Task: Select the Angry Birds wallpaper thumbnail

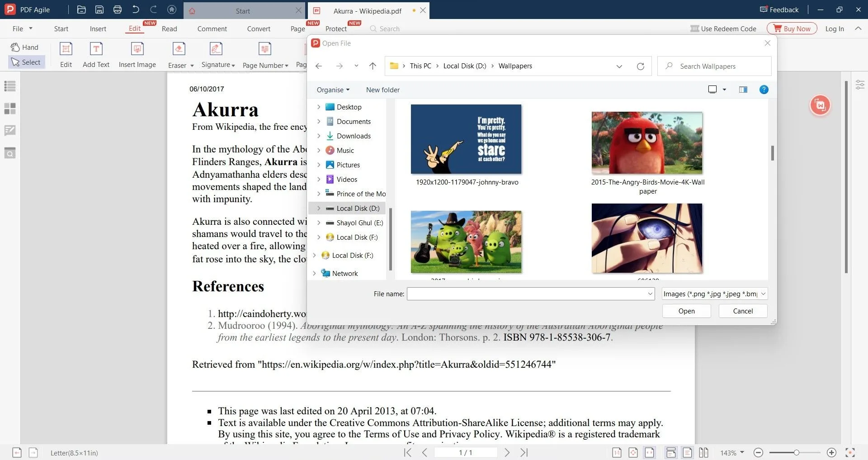Action: tap(646, 143)
